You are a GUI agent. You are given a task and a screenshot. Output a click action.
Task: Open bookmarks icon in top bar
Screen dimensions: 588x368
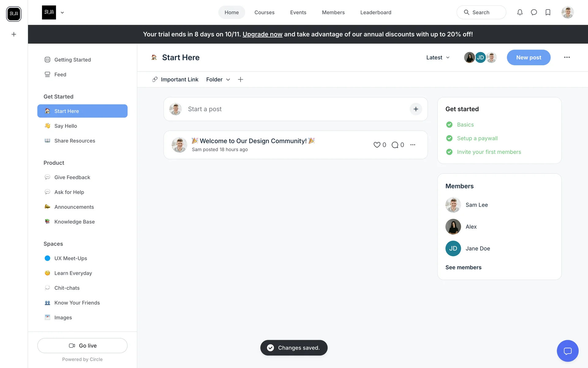(x=548, y=12)
